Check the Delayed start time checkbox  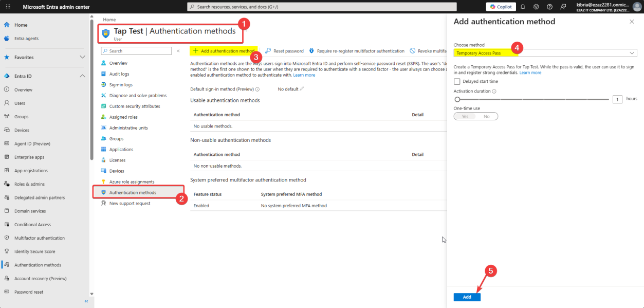click(457, 81)
